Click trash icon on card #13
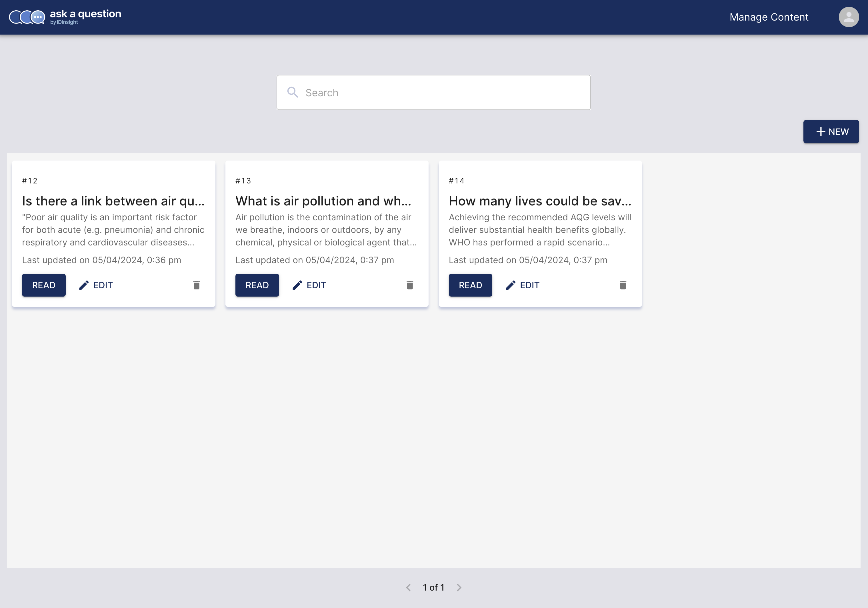The image size is (868, 608). (409, 285)
